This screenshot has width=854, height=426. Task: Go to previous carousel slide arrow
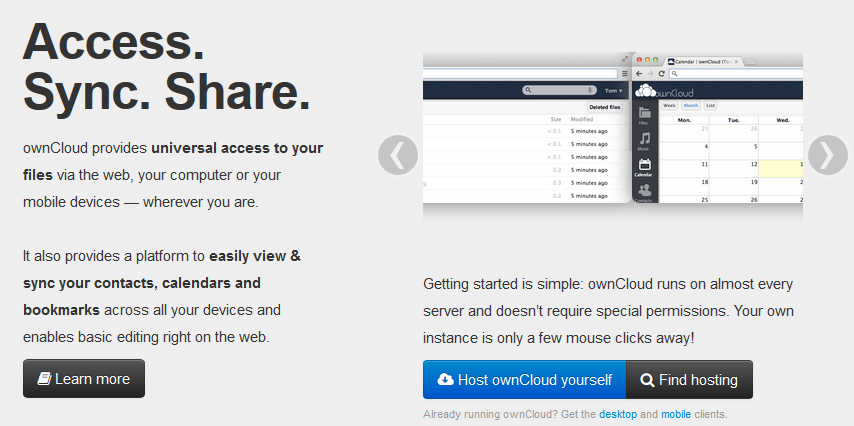pyautogui.click(x=398, y=155)
